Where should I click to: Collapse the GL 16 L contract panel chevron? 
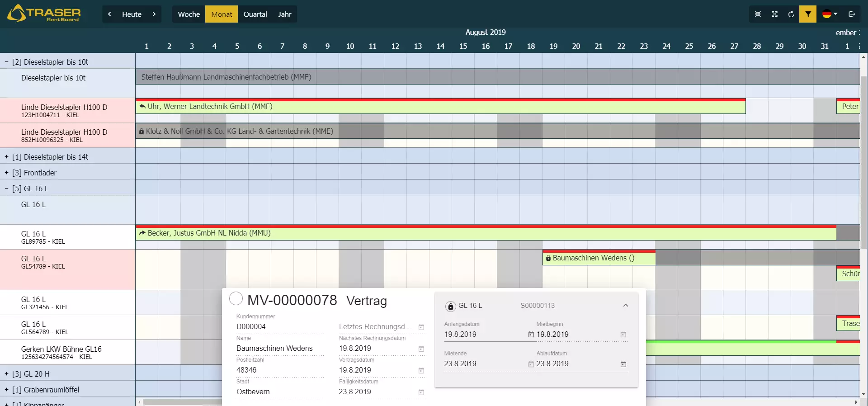coord(626,306)
